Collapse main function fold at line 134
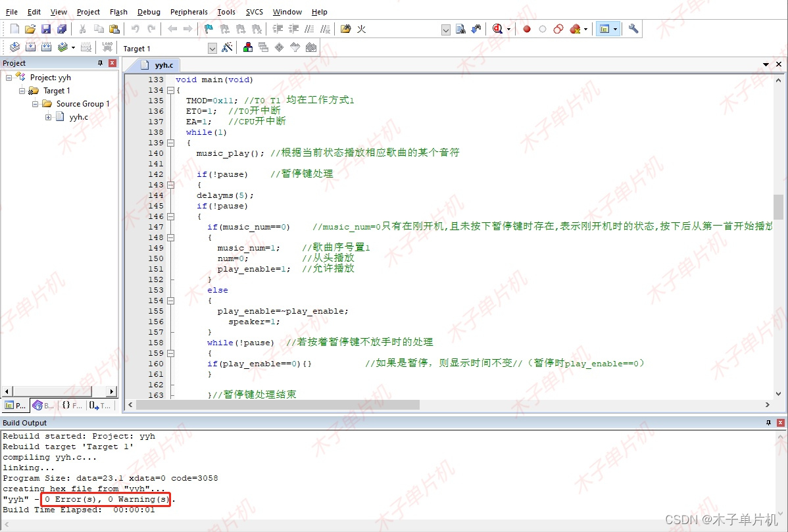 [170, 91]
